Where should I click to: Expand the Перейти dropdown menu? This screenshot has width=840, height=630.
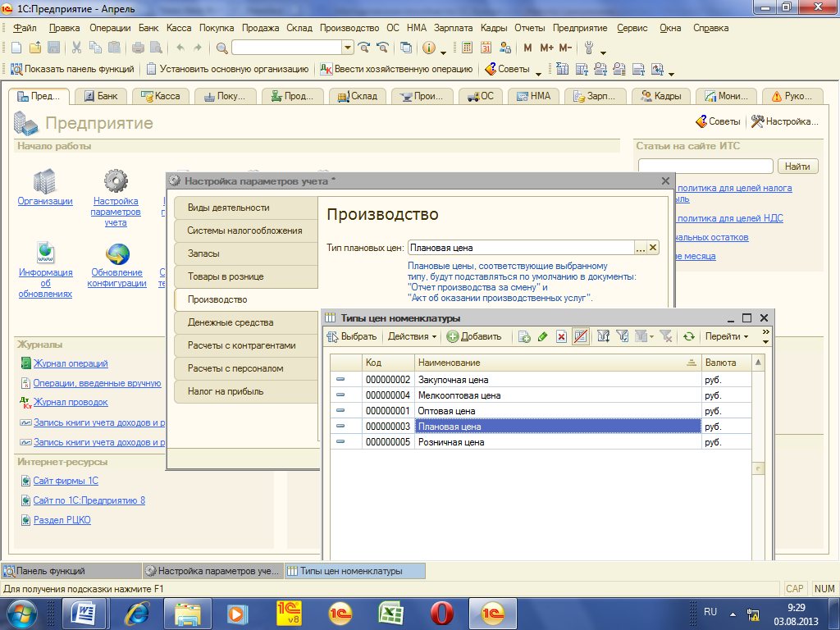[x=727, y=336]
